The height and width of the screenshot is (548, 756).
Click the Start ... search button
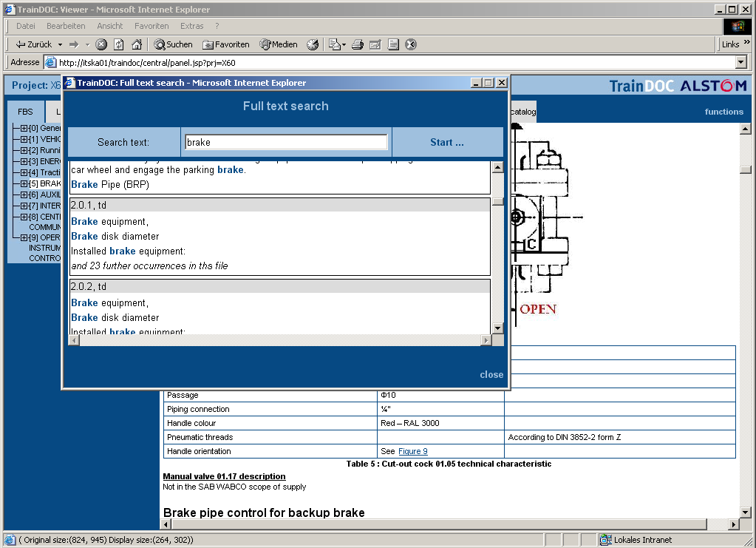pyautogui.click(x=447, y=142)
